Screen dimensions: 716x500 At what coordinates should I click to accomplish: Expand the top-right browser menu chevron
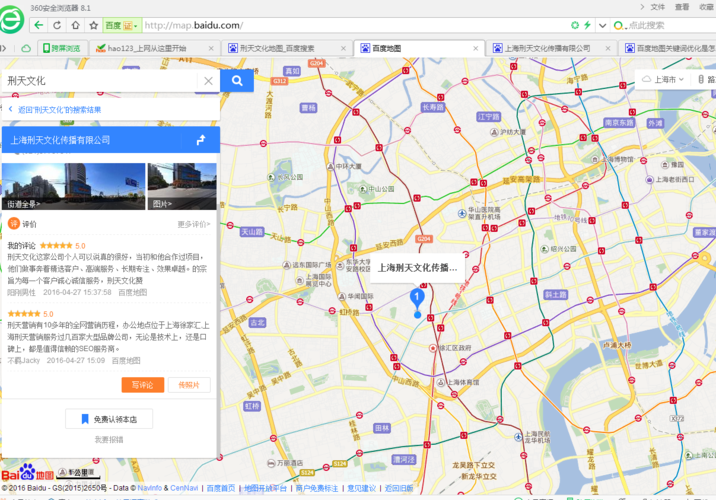point(642,7)
